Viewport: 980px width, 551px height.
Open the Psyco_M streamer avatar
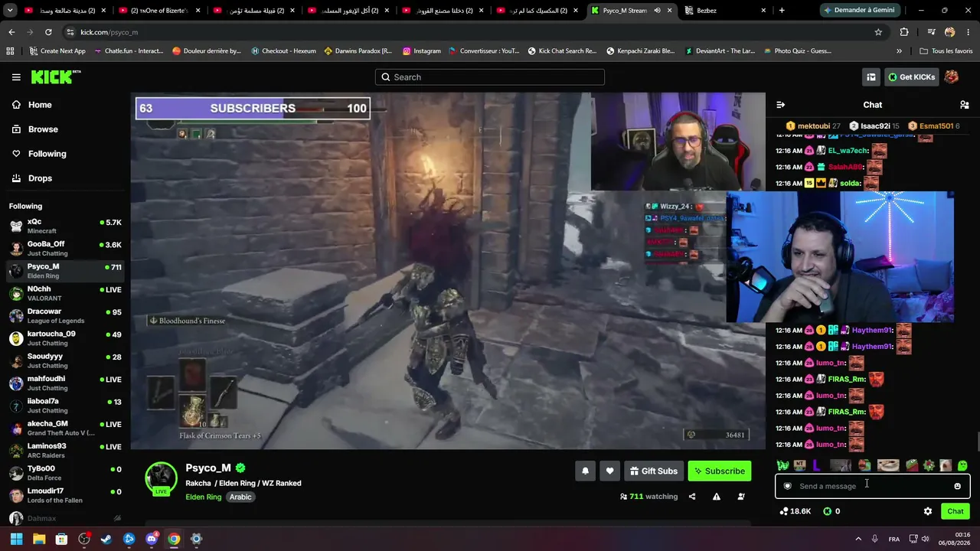tap(161, 478)
